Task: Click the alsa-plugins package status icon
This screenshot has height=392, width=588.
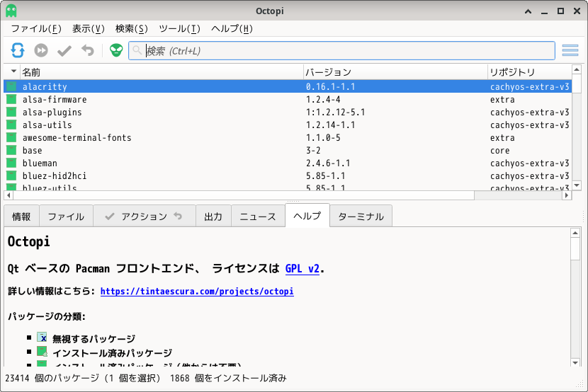Action: (11, 112)
